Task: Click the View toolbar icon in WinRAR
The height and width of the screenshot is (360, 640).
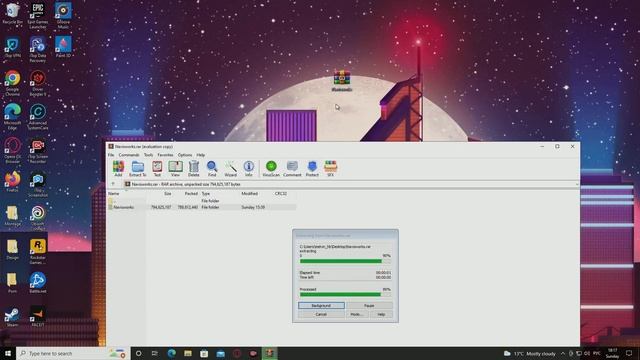Action: point(176,168)
